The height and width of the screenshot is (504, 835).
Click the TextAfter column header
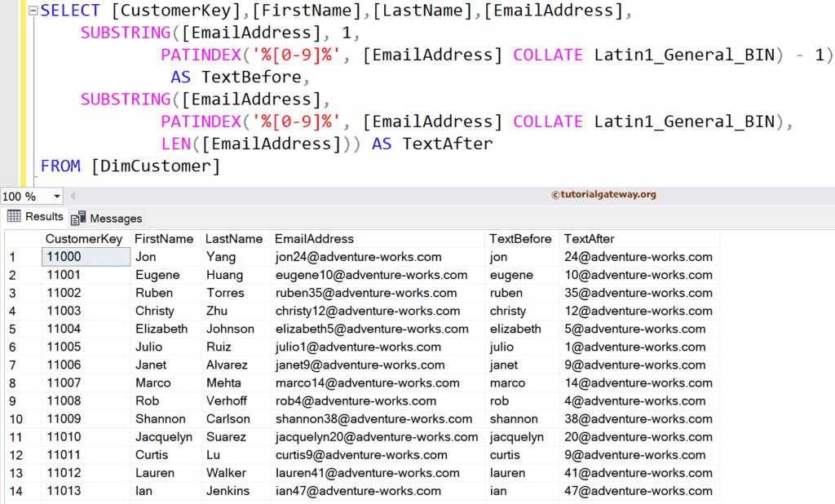(590, 239)
